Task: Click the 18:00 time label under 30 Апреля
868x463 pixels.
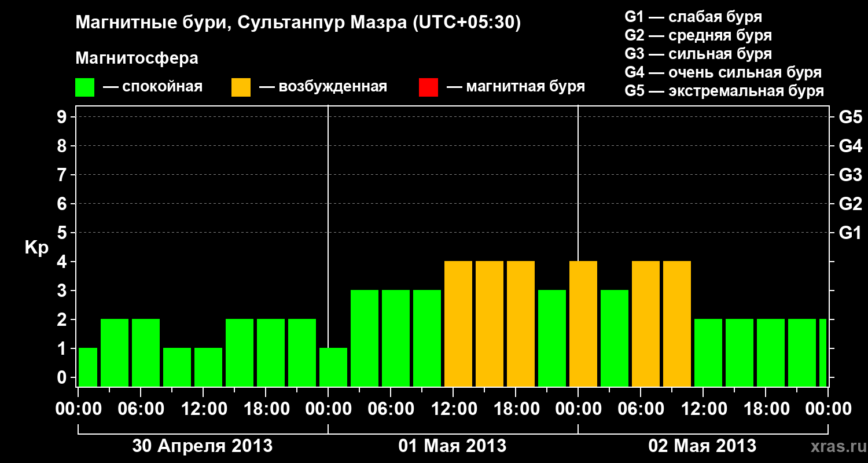Action: coord(266,409)
